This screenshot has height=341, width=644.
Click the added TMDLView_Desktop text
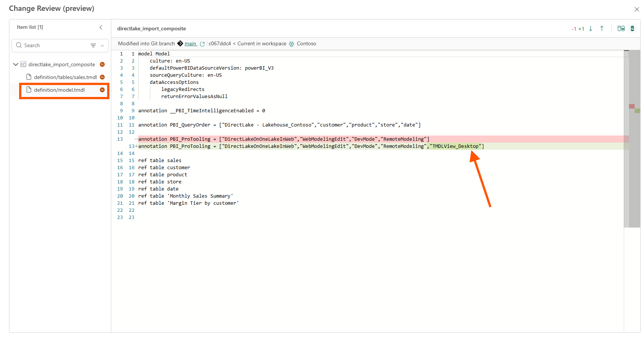(x=456, y=146)
